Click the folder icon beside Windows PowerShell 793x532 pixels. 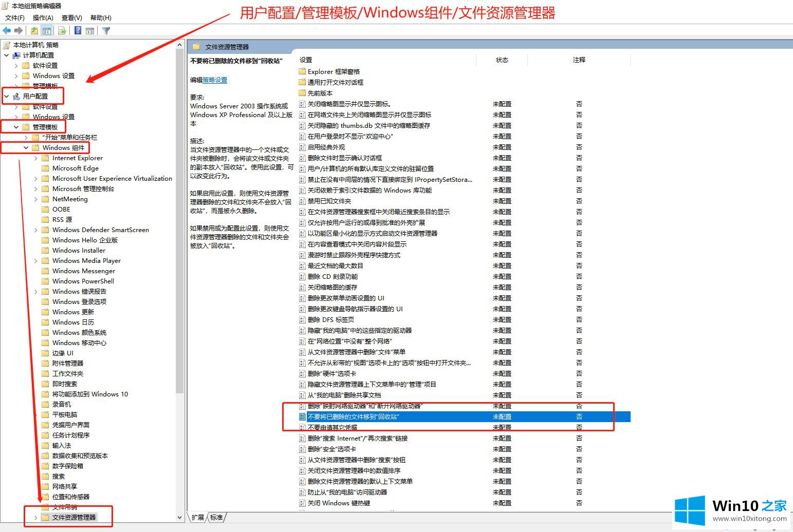[x=45, y=281]
